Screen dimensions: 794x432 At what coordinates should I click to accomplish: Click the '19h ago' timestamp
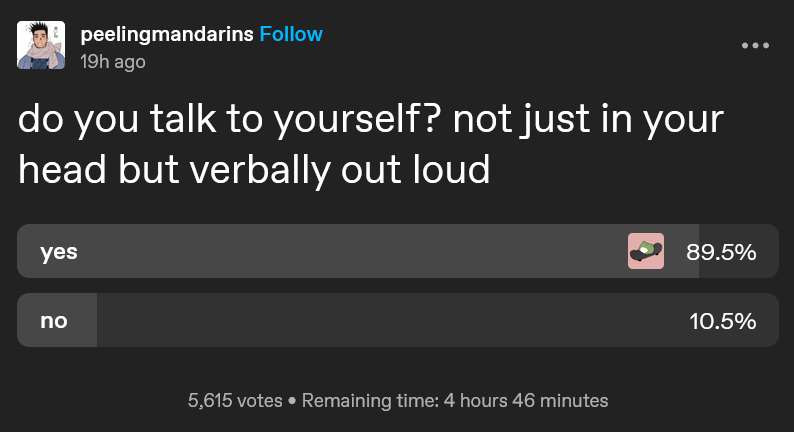click(x=112, y=62)
